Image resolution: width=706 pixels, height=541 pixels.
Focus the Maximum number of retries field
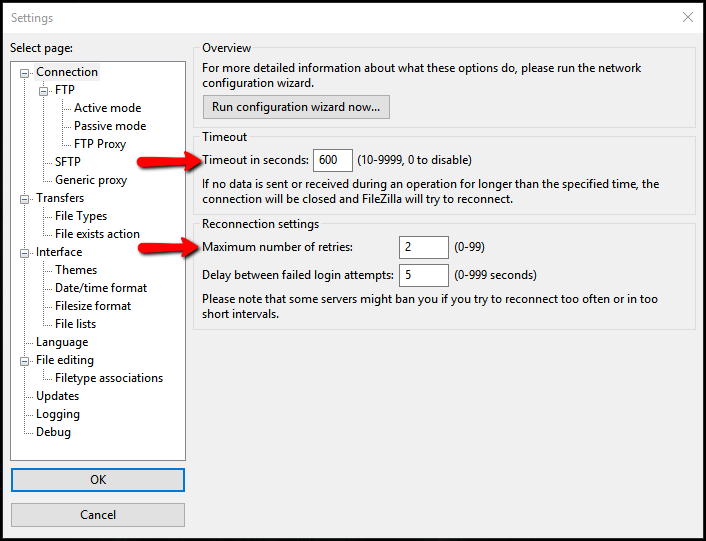423,247
